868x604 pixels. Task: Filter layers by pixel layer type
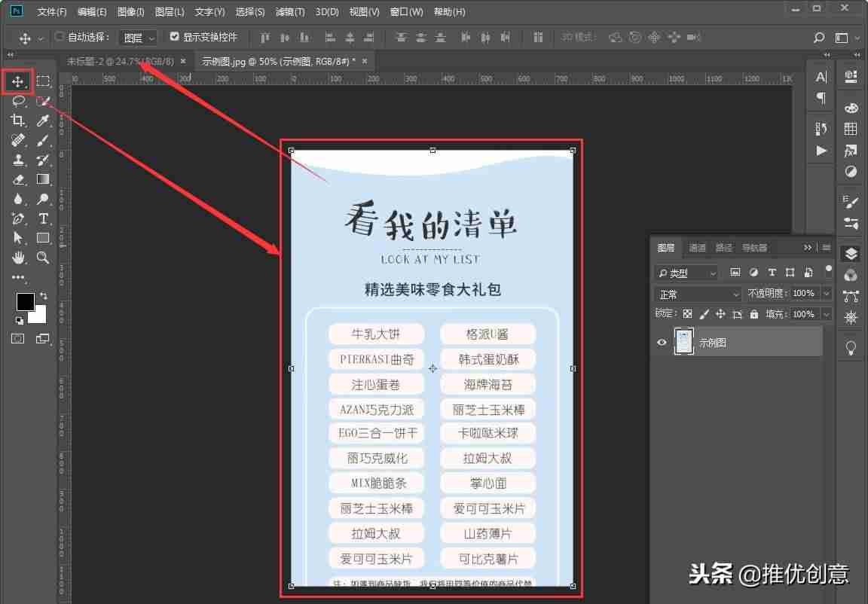click(x=735, y=272)
